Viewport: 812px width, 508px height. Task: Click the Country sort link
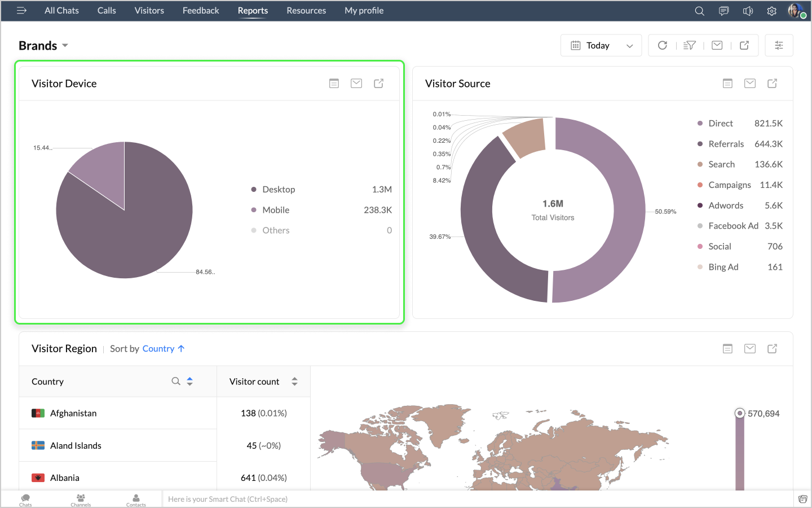tap(158, 349)
